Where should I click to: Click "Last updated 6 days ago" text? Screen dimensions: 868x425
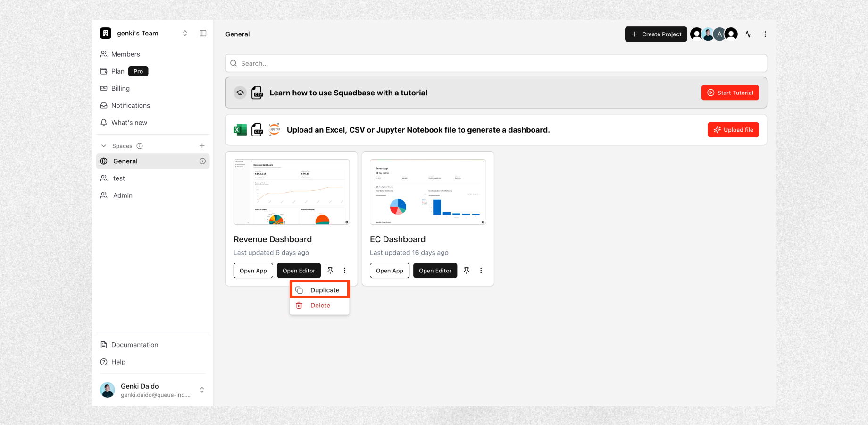[271, 253]
